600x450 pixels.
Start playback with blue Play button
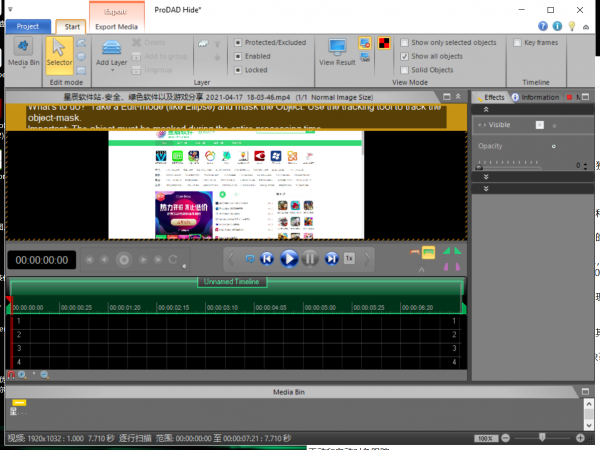click(x=289, y=259)
